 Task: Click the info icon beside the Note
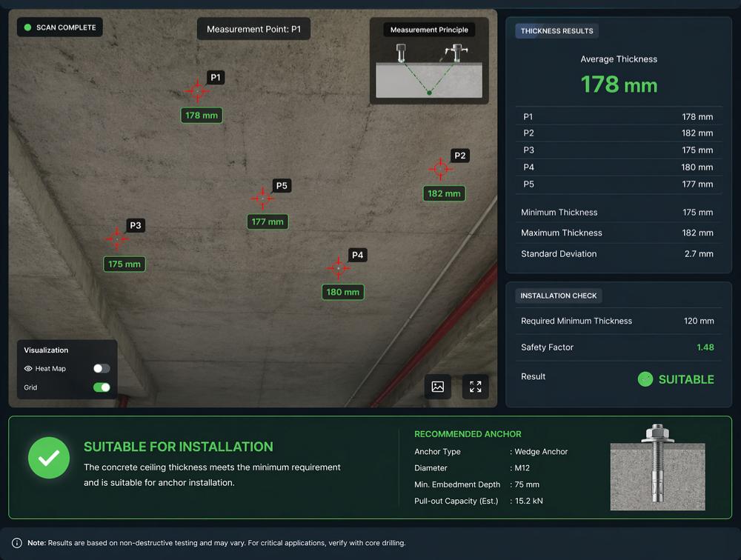(x=17, y=543)
